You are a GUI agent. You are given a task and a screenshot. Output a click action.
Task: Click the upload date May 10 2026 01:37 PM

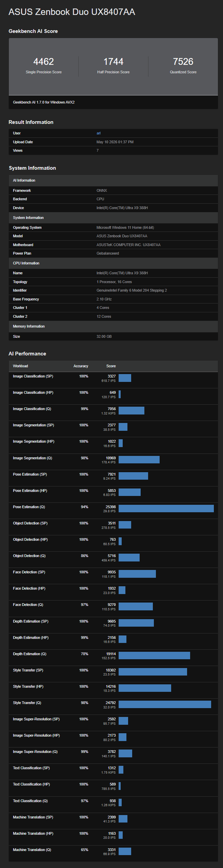click(x=115, y=142)
